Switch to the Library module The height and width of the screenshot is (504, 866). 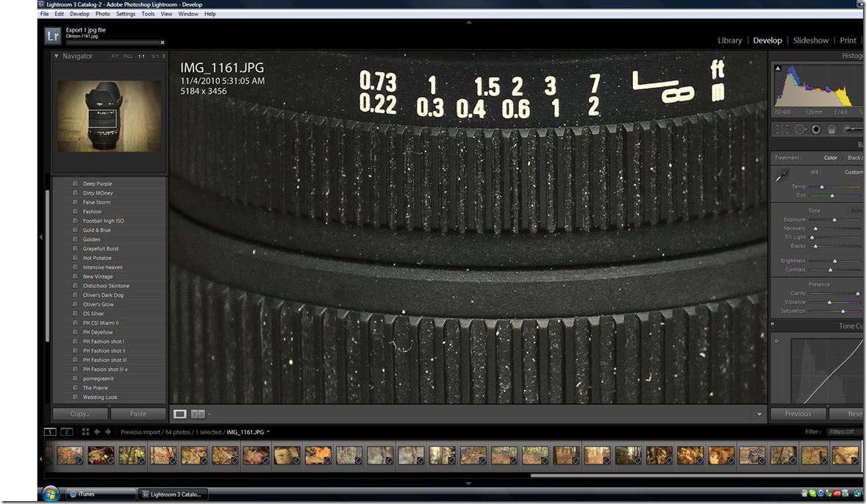pyautogui.click(x=729, y=40)
